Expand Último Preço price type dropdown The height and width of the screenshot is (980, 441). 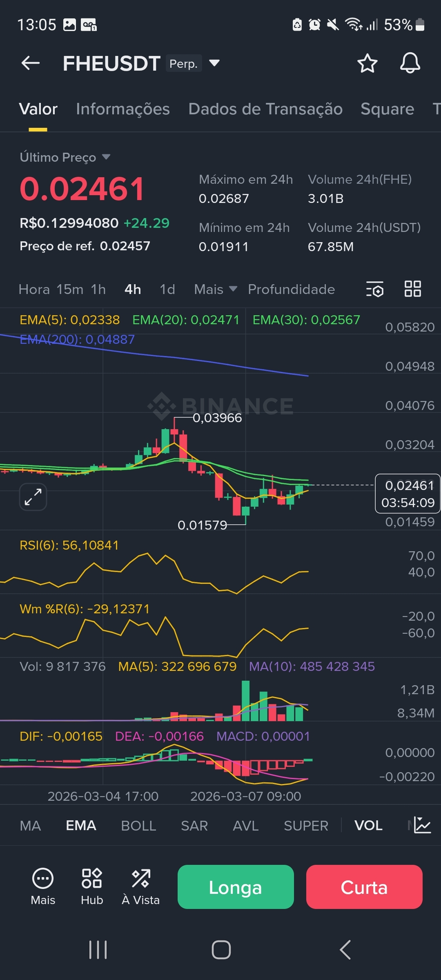[x=106, y=157]
